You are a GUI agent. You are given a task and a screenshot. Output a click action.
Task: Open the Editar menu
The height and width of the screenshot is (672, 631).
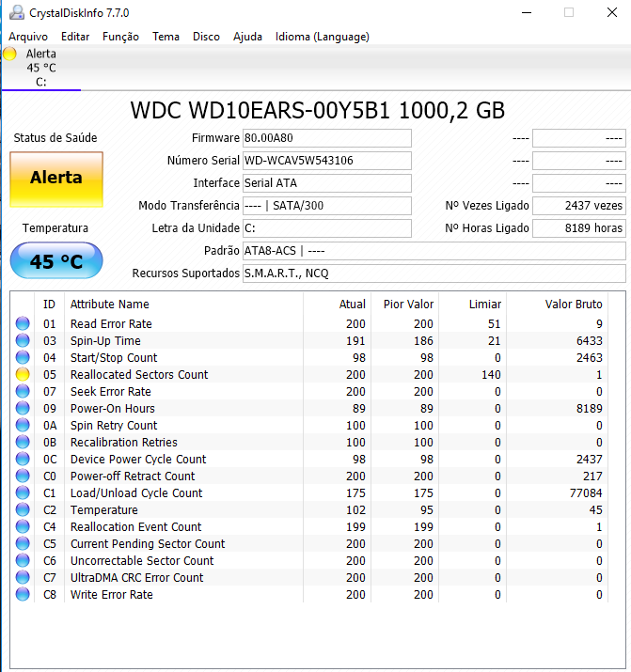click(x=75, y=37)
